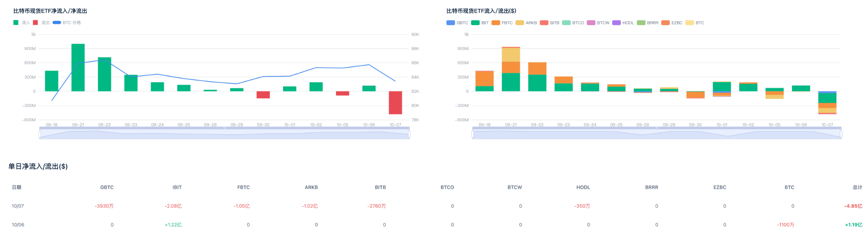Click the -1.05亿 FBTC value
Screen dimensions: 868x236
[x=242, y=206]
